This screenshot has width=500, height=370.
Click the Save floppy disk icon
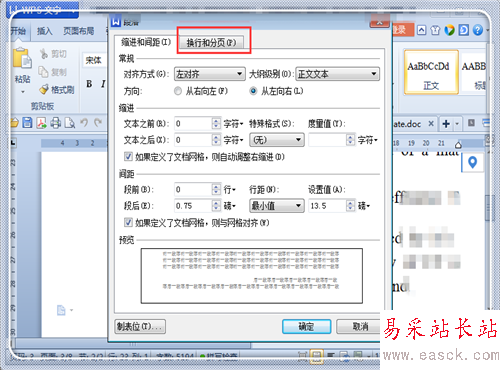(27, 123)
